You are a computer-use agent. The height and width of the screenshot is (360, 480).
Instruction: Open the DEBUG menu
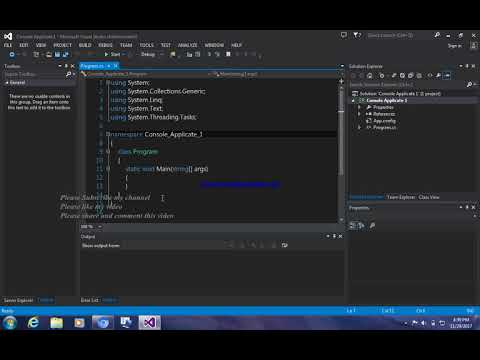point(105,45)
